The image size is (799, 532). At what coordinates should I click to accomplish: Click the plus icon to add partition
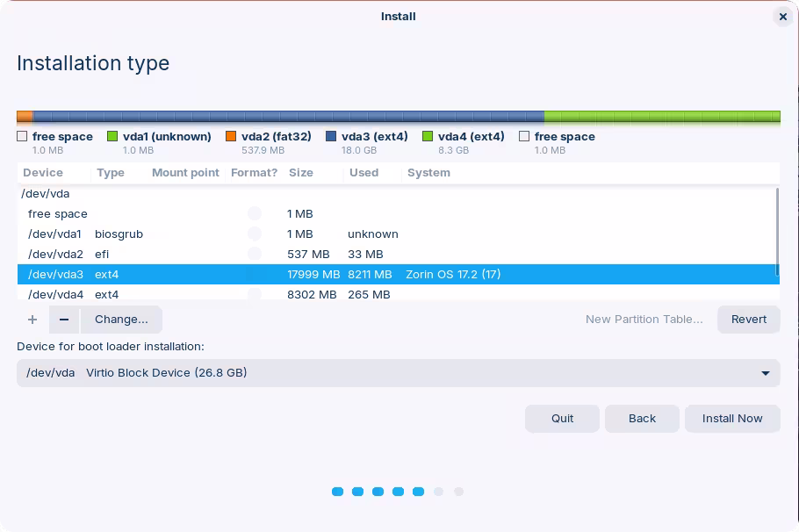click(x=32, y=320)
